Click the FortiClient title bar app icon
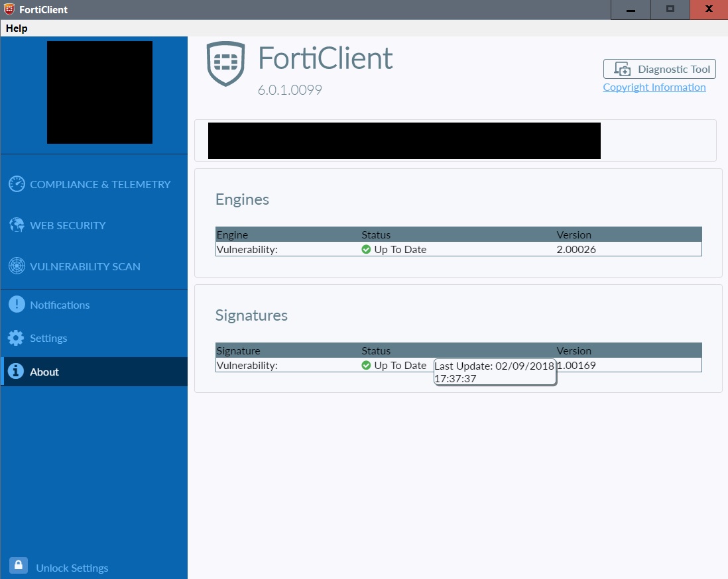 (9, 9)
